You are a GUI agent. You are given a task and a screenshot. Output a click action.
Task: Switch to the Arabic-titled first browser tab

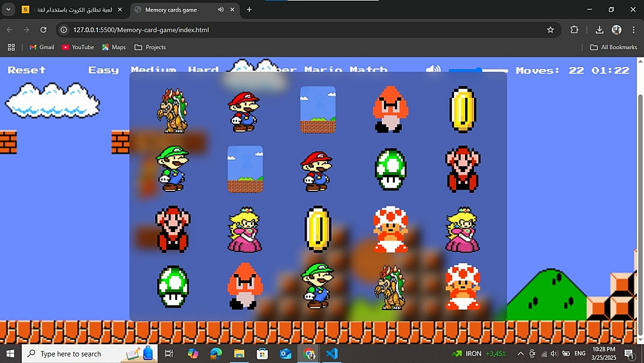[x=71, y=10]
